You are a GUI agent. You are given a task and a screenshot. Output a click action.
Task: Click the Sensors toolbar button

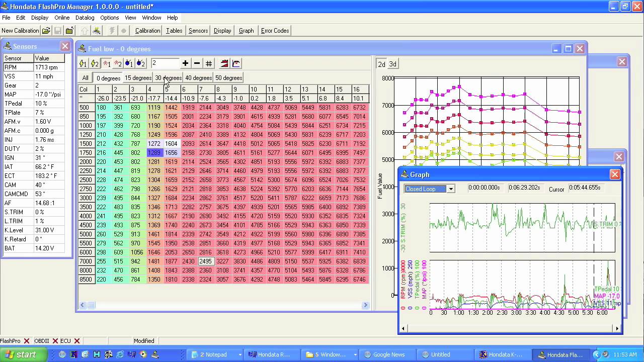click(198, 31)
